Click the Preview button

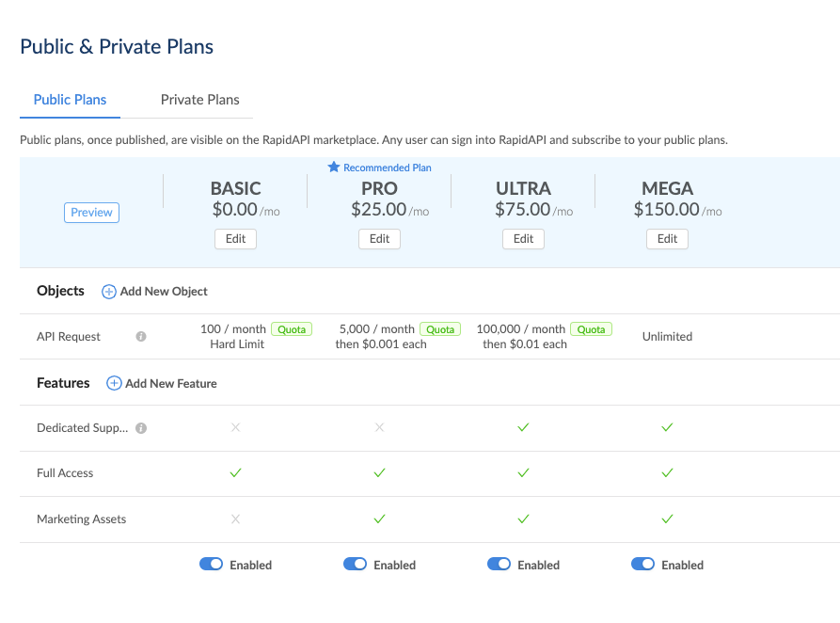(91, 213)
